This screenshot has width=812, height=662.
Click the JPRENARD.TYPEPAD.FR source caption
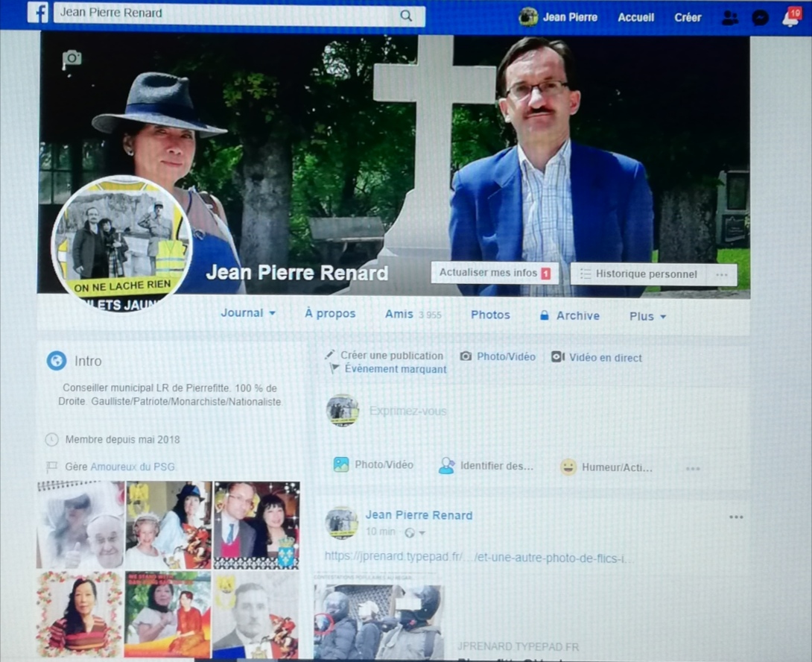click(518, 646)
